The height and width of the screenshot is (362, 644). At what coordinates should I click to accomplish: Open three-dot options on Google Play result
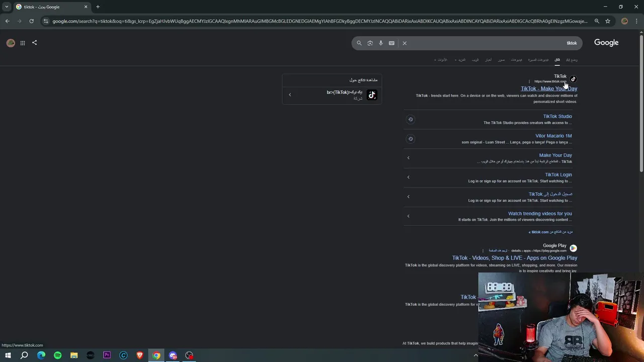pyautogui.click(x=483, y=250)
